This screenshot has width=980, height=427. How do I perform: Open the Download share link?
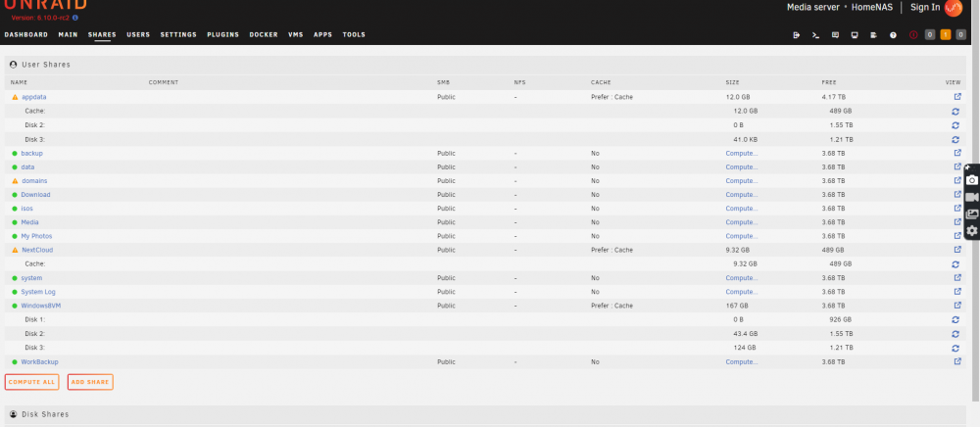point(35,195)
